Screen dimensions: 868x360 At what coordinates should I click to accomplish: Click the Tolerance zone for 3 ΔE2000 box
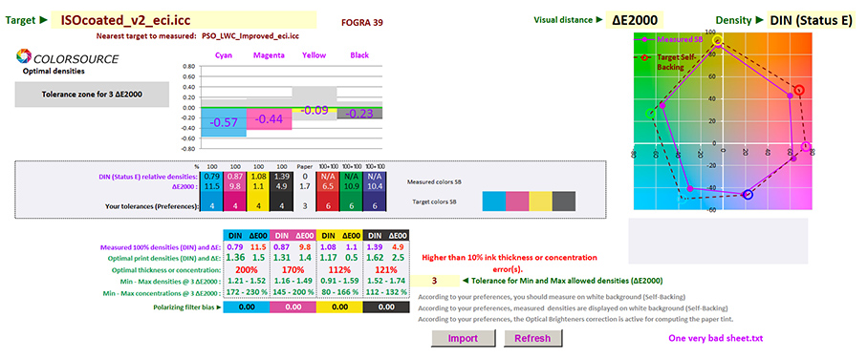point(92,94)
